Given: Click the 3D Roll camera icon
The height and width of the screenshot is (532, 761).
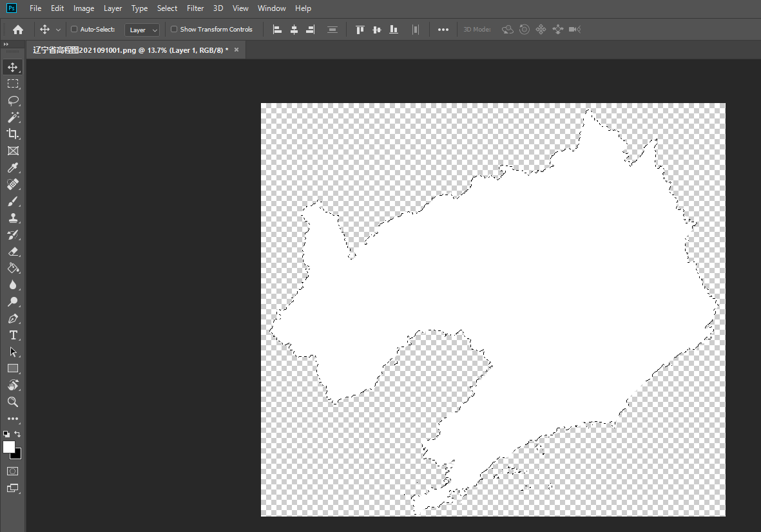Looking at the screenshot, I should [x=524, y=30].
